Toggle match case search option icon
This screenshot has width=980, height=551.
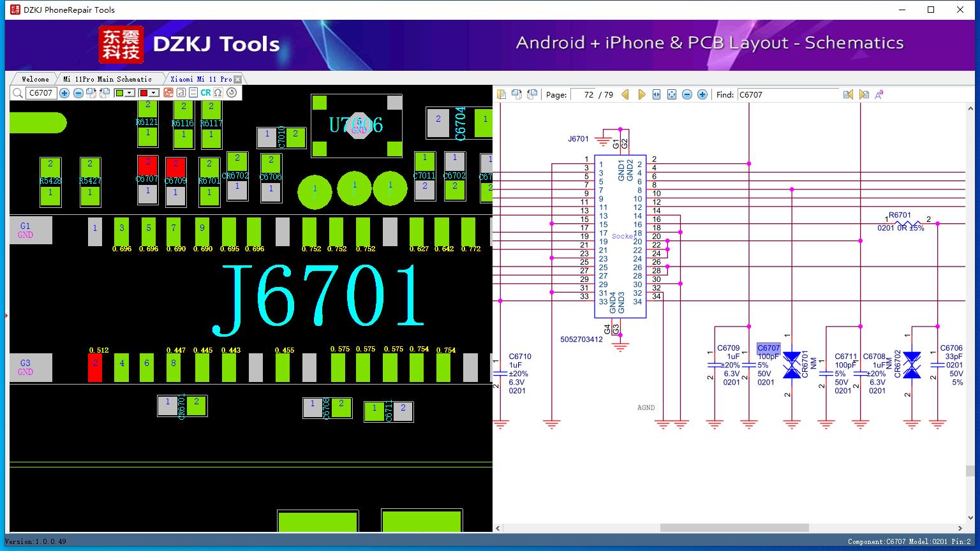(879, 94)
